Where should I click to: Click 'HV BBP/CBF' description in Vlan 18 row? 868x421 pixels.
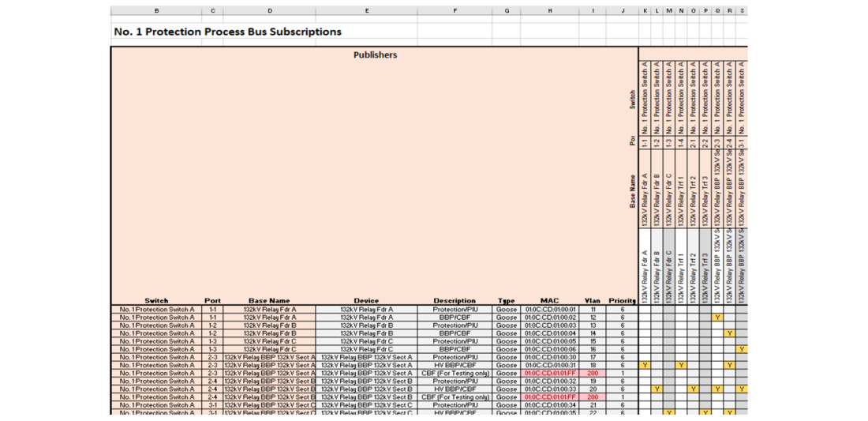pos(455,365)
